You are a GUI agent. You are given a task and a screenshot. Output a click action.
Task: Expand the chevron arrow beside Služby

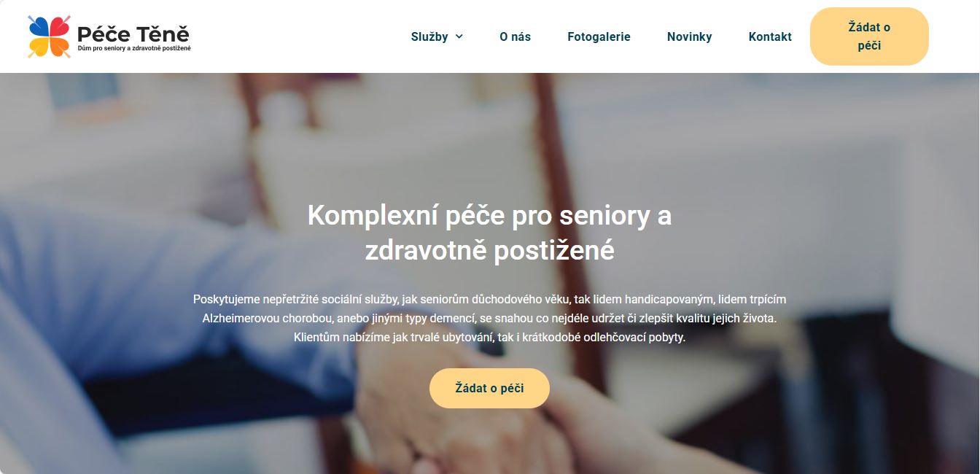point(459,36)
